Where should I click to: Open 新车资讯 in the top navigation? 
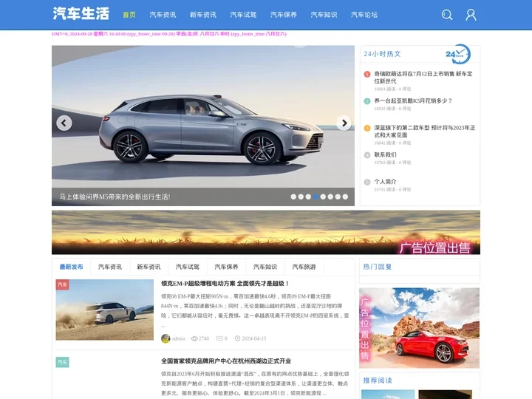point(203,15)
